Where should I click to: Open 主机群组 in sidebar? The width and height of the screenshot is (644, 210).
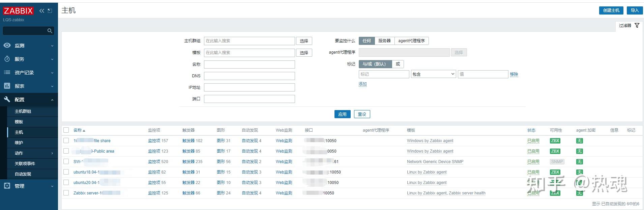click(x=32, y=111)
